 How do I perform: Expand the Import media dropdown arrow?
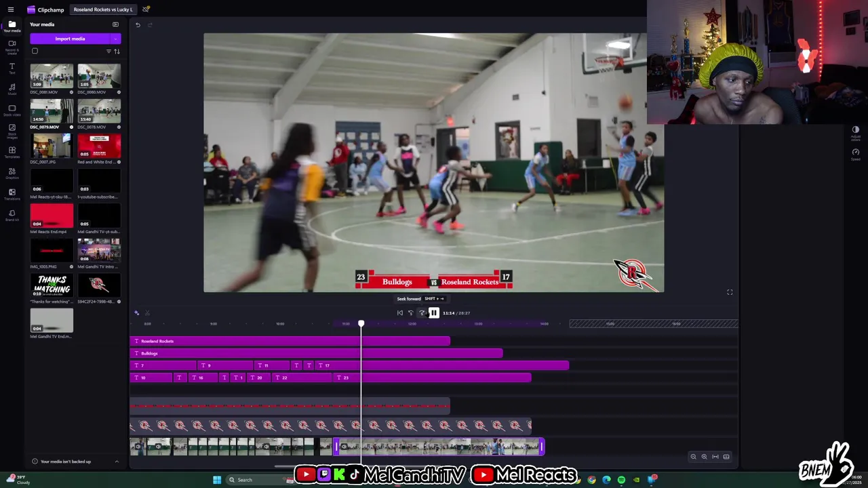tap(116, 39)
